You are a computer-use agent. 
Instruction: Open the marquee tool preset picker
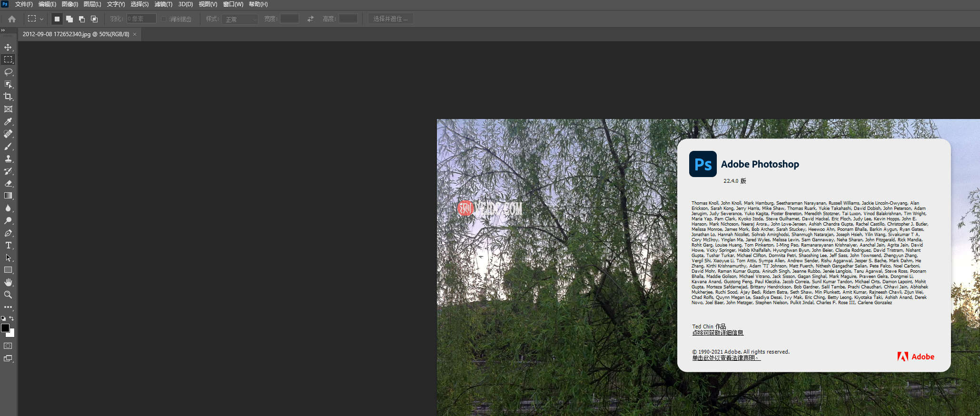tap(36, 19)
